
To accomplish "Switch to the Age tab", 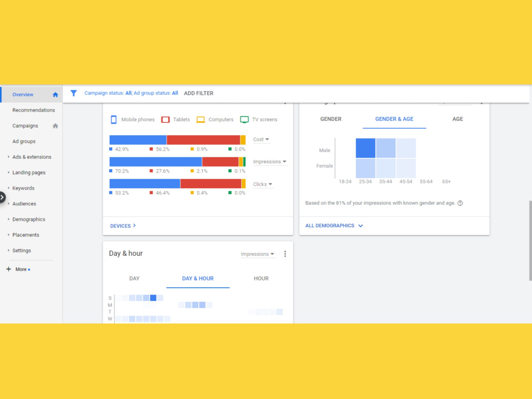I will point(458,119).
